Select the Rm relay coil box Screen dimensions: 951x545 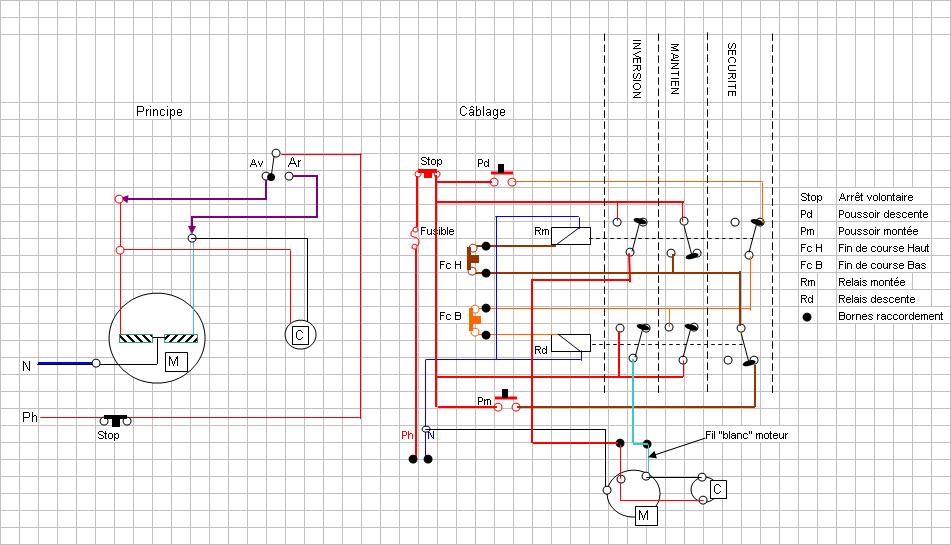[x=571, y=236]
